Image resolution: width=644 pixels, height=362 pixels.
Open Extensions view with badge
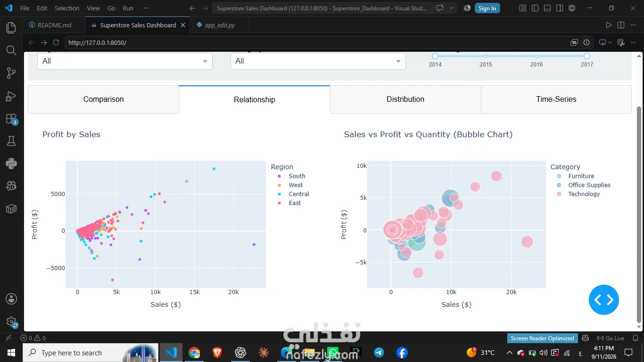(x=11, y=119)
